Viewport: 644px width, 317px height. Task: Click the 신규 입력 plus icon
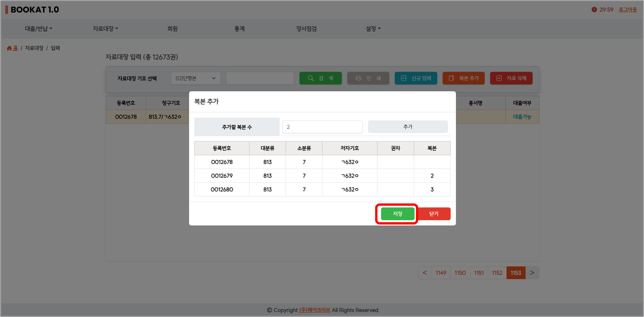tap(403, 78)
